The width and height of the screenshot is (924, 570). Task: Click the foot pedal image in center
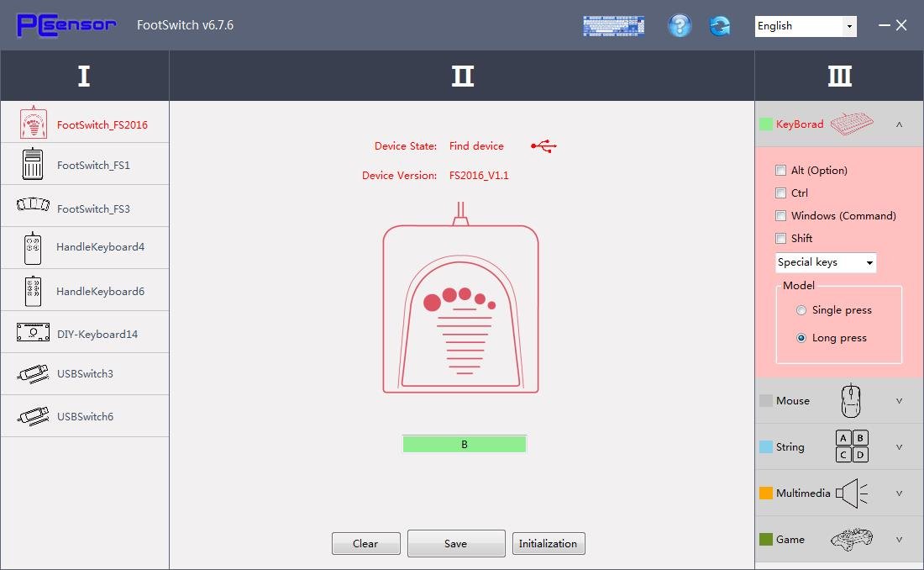(x=460, y=309)
